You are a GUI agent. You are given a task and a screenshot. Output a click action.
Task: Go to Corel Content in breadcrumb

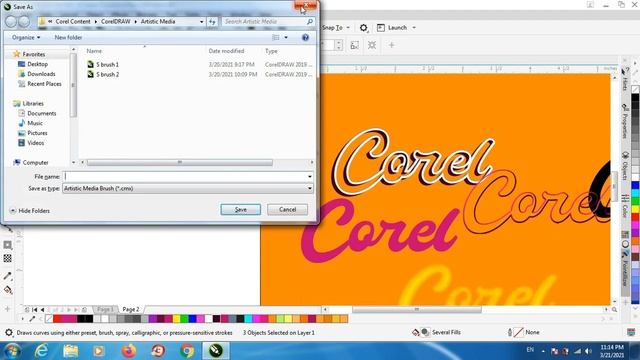pyautogui.click(x=73, y=21)
